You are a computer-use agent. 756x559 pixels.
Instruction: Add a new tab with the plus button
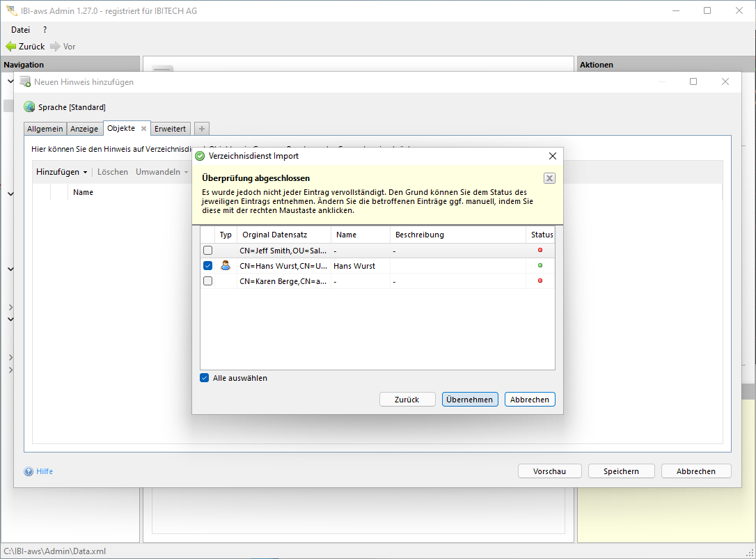tap(201, 129)
